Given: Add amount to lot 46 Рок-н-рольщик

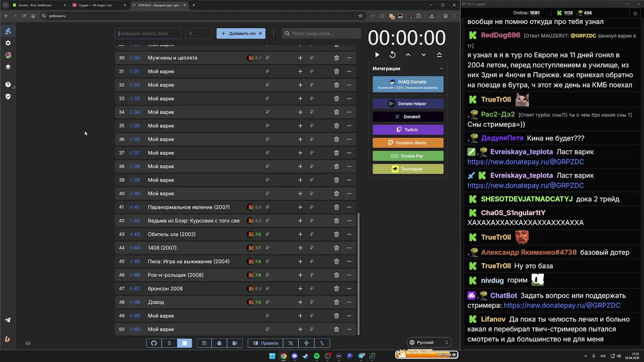Looking at the screenshot, I should tap(300, 275).
